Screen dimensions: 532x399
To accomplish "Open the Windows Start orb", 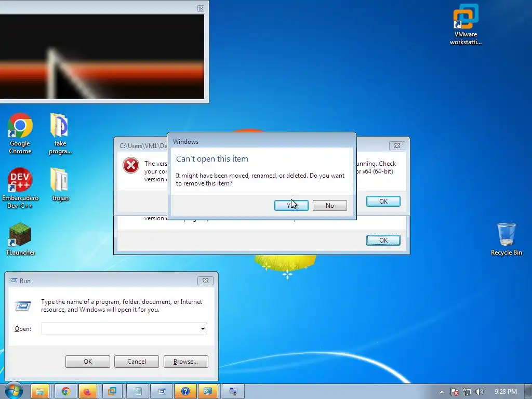I will (x=13, y=391).
